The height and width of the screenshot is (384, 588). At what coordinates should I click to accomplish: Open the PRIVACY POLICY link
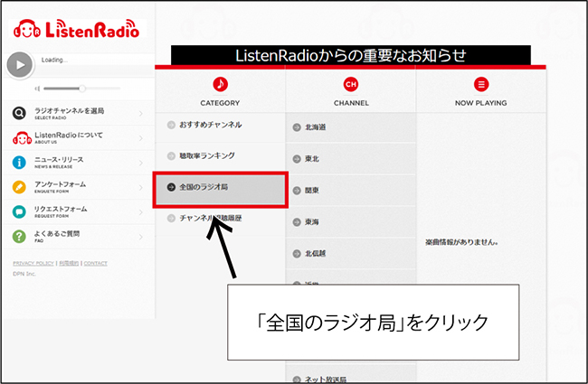click(x=33, y=263)
